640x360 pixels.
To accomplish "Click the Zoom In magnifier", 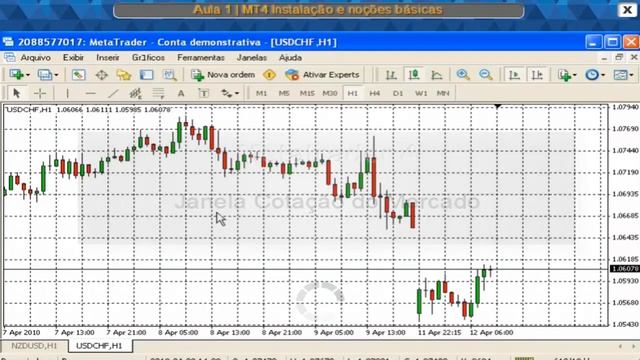I will (463, 75).
